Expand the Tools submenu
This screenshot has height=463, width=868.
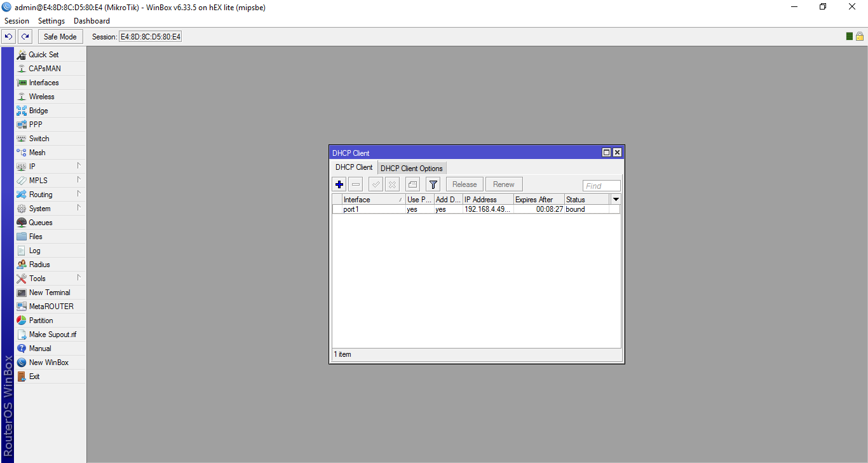pos(50,279)
